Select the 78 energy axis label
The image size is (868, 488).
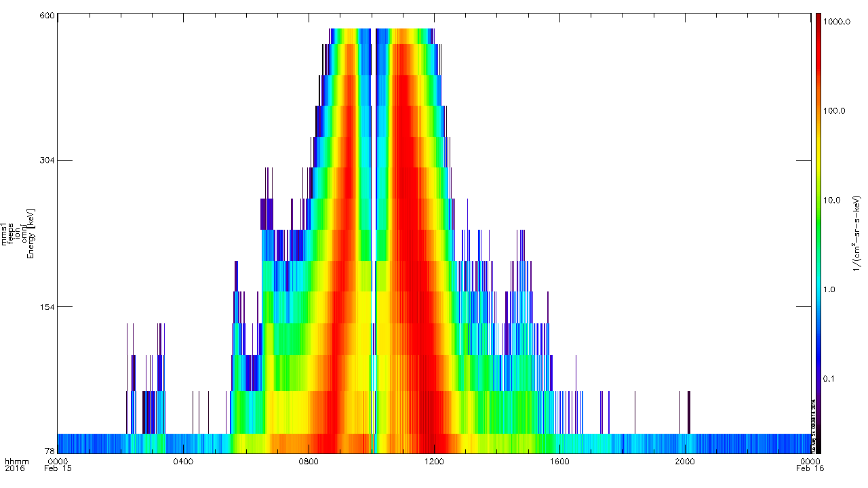tap(49, 451)
